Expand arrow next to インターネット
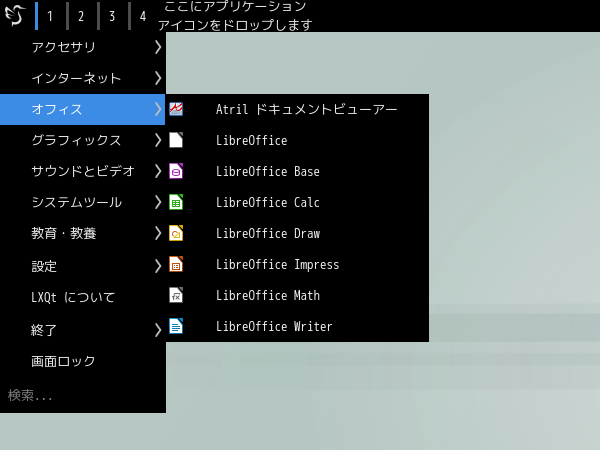The width and height of the screenshot is (600, 450). click(x=158, y=78)
